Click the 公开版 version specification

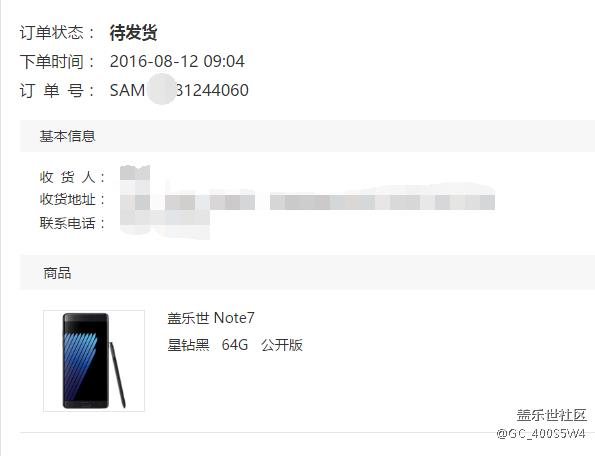[282, 345]
